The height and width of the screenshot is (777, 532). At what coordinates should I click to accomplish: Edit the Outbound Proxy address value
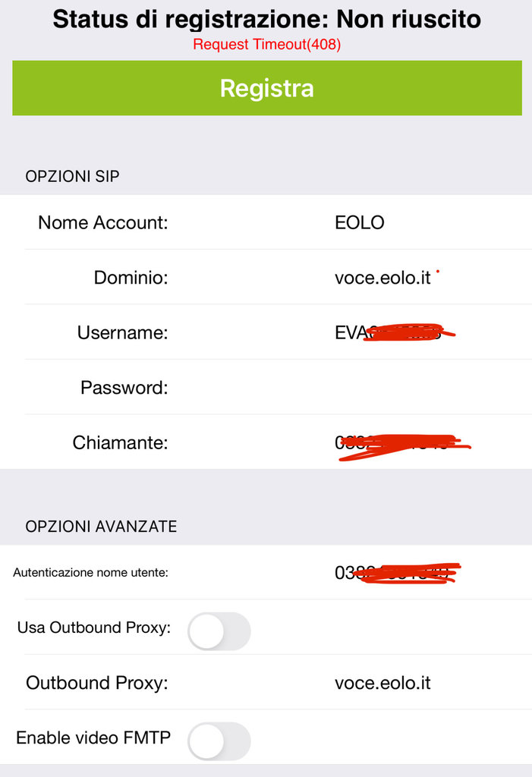382,683
